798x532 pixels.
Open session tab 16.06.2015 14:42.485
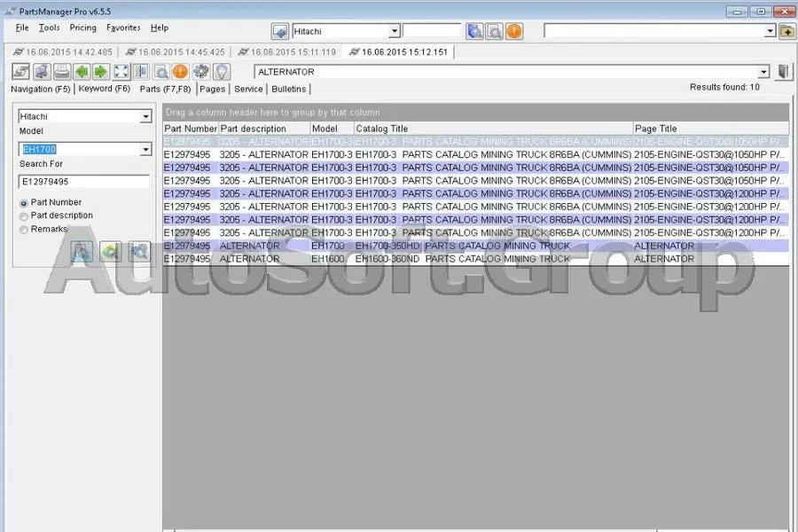[63, 52]
